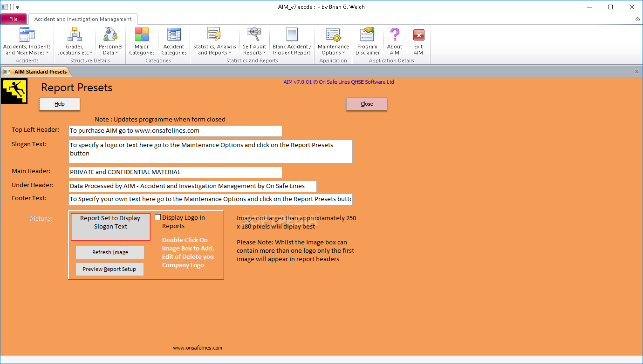Click the note about updating programme
Image resolution: width=643 pixels, height=364 pixels.
click(x=160, y=119)
